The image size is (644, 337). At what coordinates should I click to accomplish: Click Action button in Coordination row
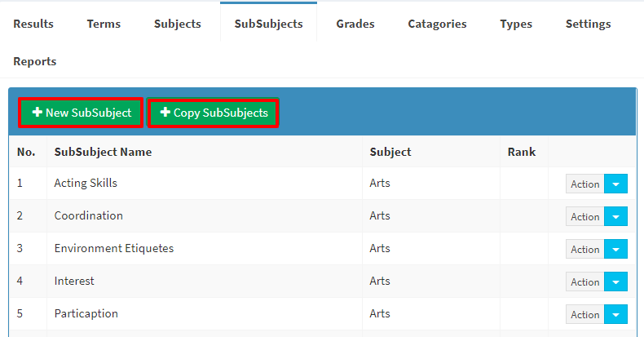(584, 216)
